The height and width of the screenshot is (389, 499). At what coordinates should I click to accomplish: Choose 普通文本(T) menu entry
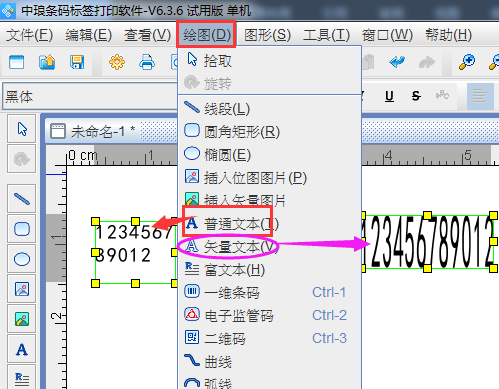tap(270, 224)
